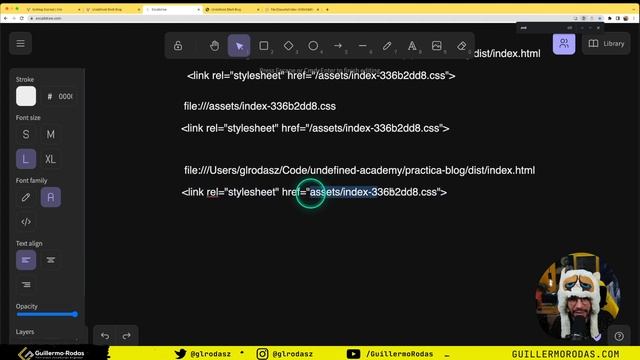Open the Chrome profile avatar
640x360 pixels.
click(x=626, y=18)
